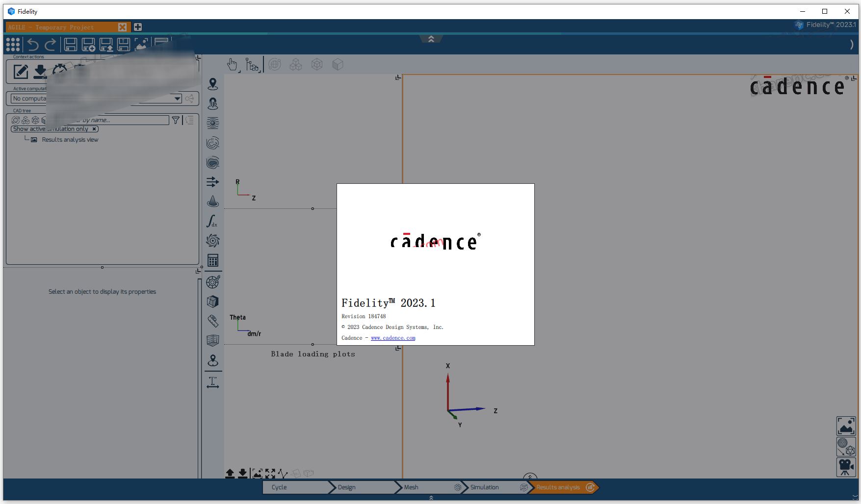Click the wheel with wrench icon
This screenshot has width=861, height=504.
213,282
